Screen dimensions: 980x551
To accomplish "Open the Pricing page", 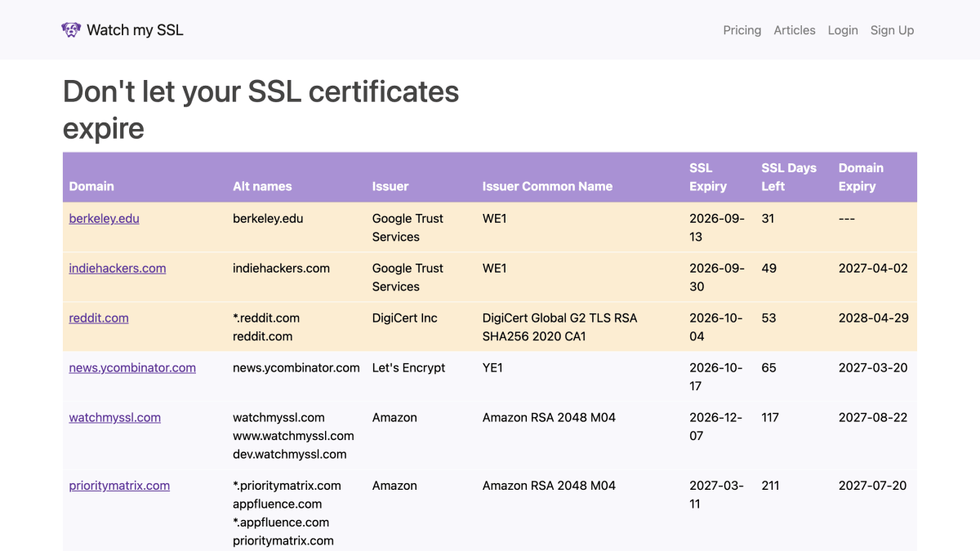I will click(x=742, y=30).
